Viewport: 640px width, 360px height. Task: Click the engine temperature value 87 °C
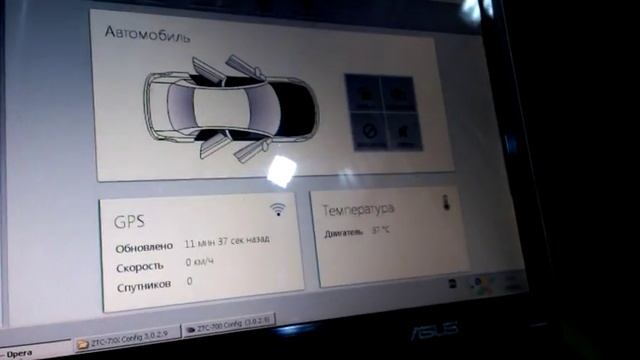(x=380, y=231)
